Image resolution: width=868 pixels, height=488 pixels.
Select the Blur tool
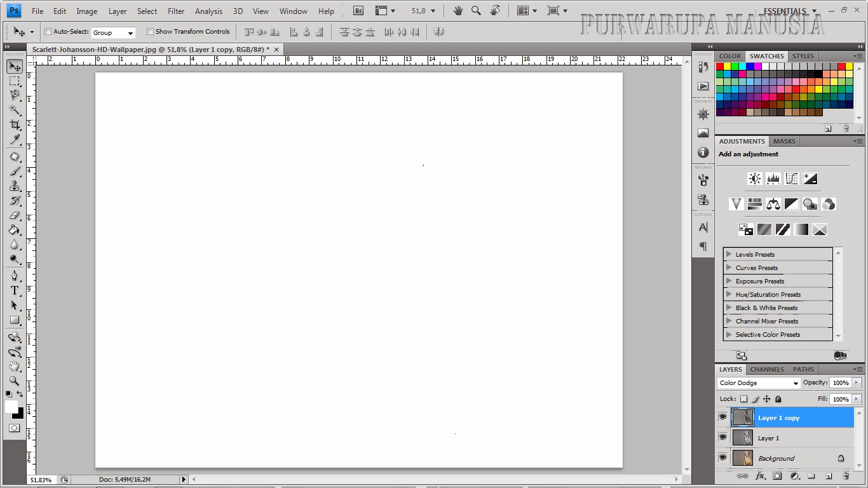(14, 245)
